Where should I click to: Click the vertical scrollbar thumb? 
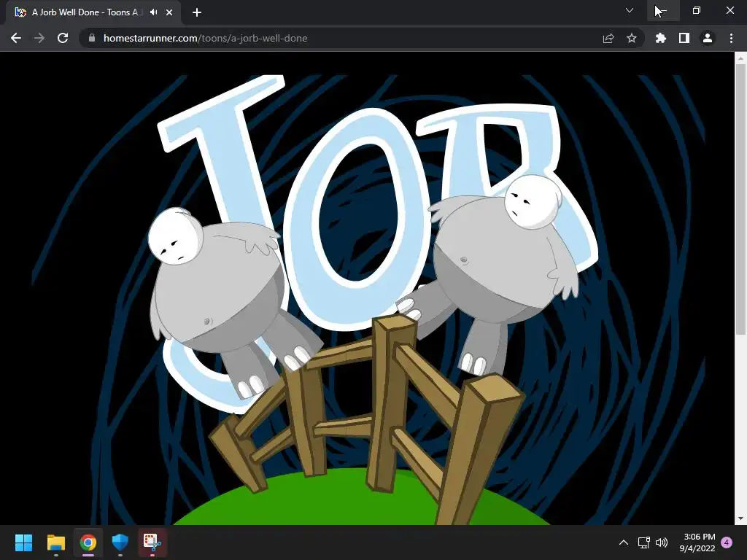(740, 199)
